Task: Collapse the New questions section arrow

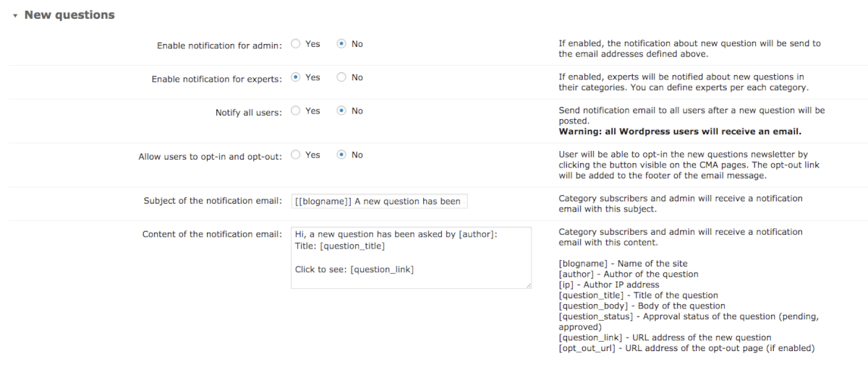Action: 14,15
